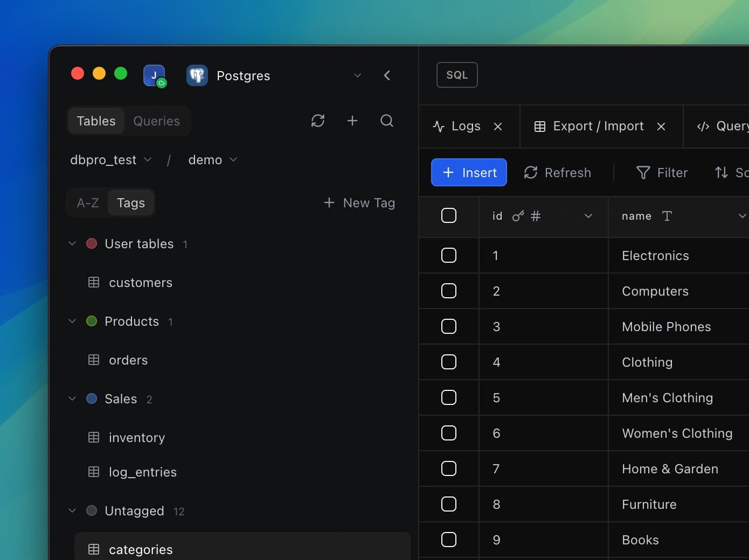This screenshot has height=560, width=749.
Task: Open the dbpro_test database dropdown
Action: (111, 160)
